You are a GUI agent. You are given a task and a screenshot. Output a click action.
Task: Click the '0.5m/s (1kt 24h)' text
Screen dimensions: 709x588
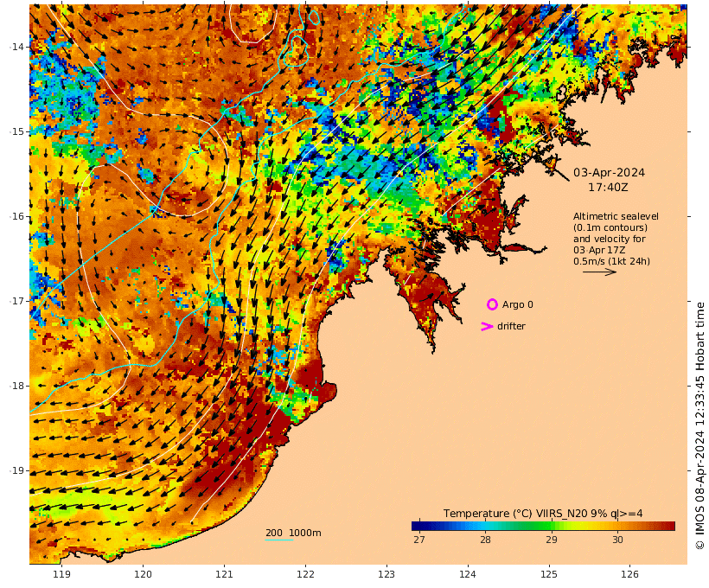[612, 261]
